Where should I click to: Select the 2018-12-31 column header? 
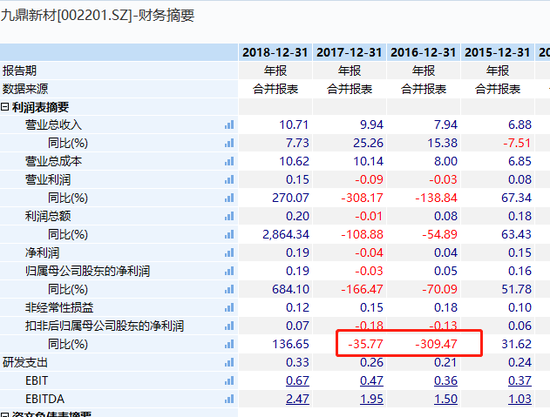tap(275, 53)
